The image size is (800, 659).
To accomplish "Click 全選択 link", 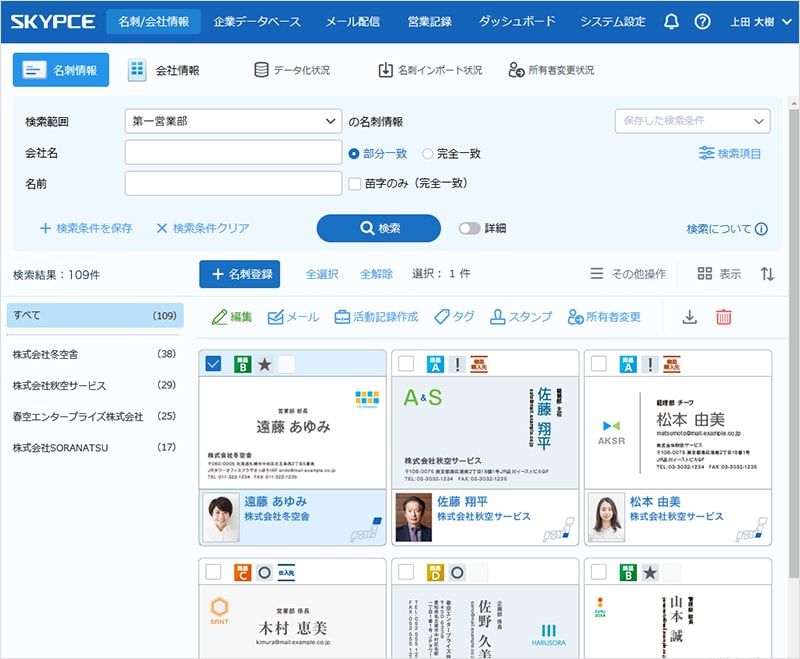I will (322, 274).
